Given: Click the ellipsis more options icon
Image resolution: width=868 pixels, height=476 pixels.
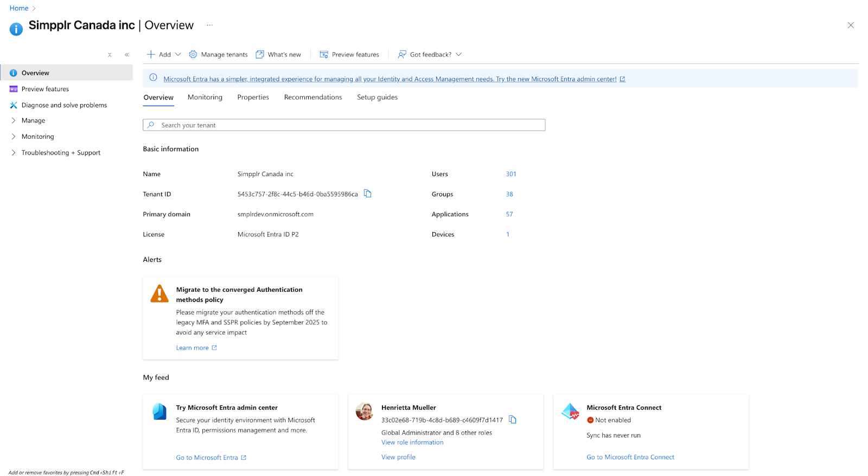Looking at the screenshot, I should pyautogui.click(x=210, y=25).
